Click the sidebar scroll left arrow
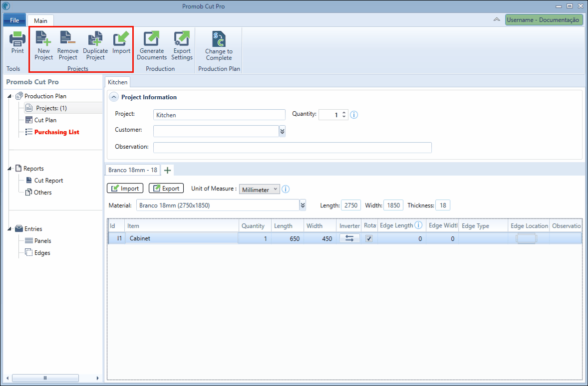588x386 pixels. (x=7, y=378)
